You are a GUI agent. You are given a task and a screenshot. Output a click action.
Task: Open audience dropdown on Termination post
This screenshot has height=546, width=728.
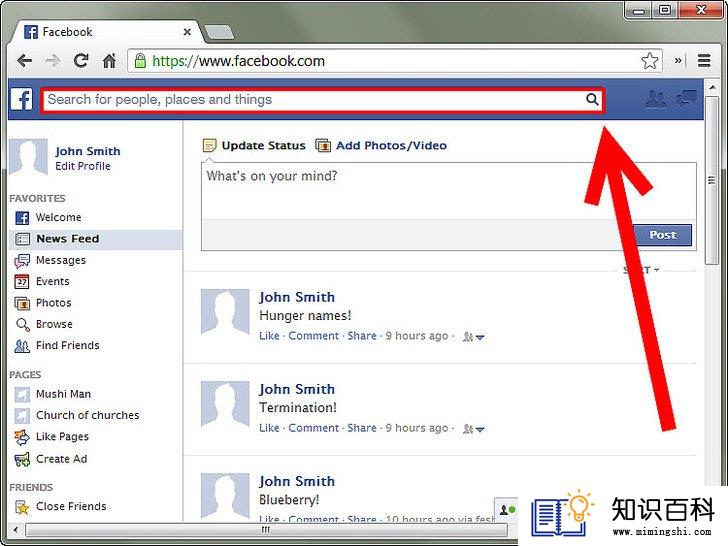474,429
